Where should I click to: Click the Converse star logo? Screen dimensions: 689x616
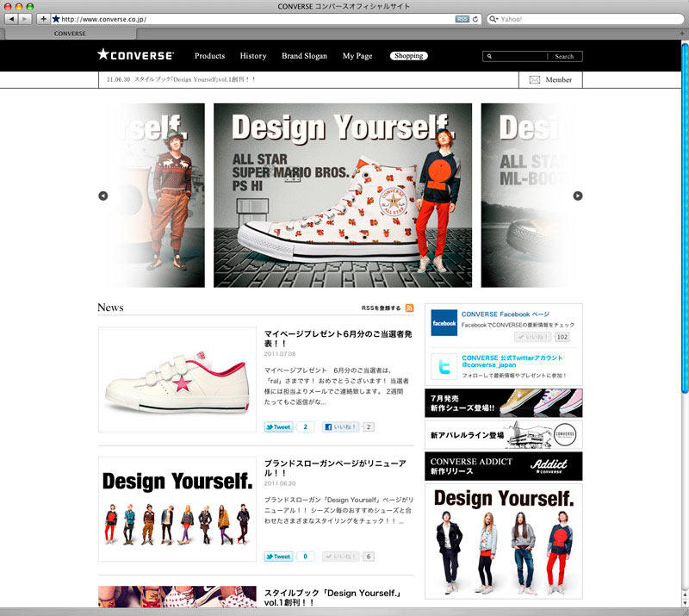(135, 56)
